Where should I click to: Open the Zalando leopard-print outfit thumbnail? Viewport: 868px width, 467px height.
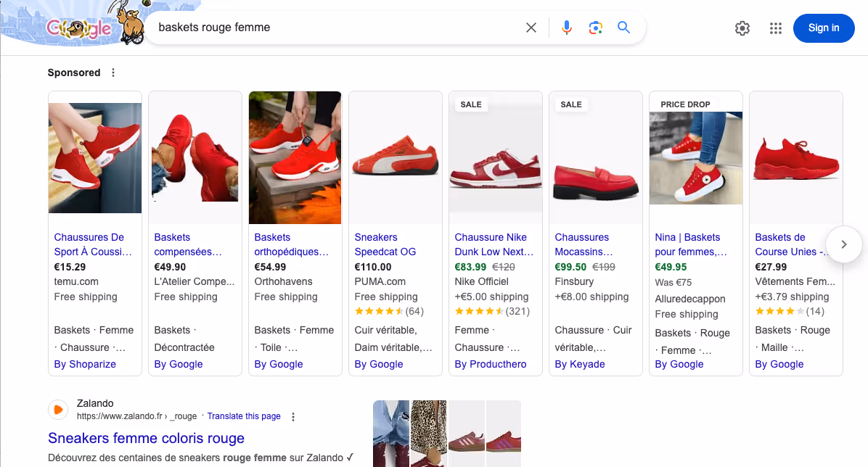coord(428,434)
